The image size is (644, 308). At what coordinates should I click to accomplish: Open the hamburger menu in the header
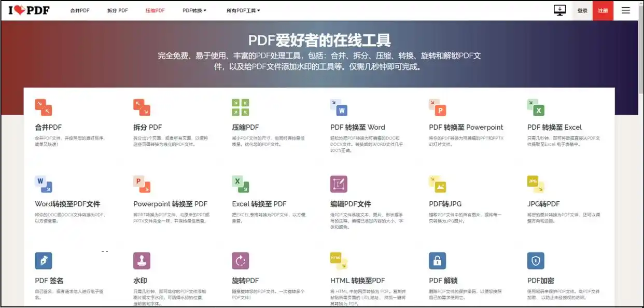point(626,10)
